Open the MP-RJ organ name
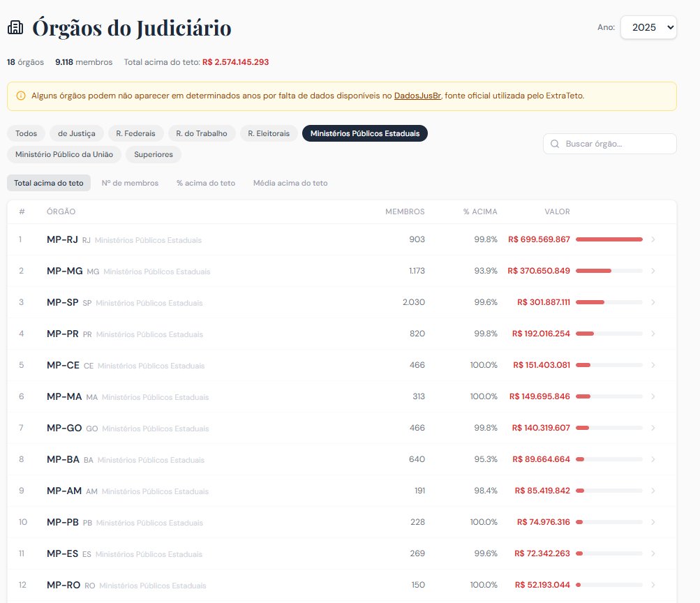 (62, 239)
